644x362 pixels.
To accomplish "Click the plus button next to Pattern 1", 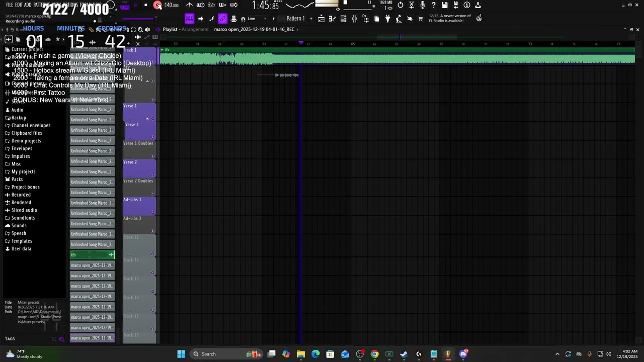I will (311, 19).
